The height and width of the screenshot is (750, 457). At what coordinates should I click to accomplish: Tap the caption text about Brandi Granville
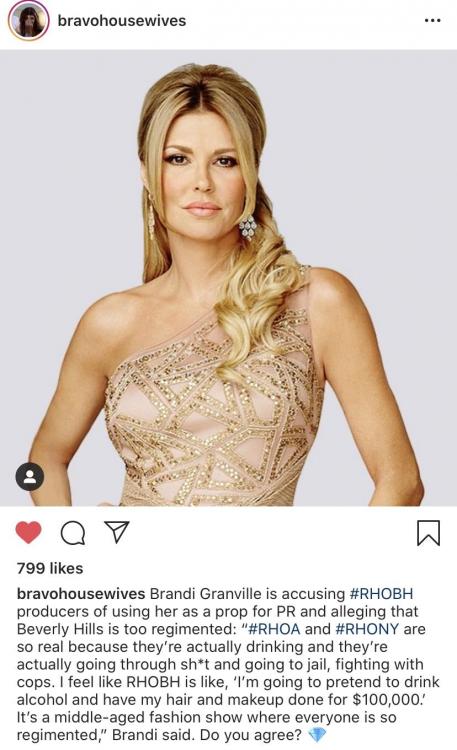[228, 664]
